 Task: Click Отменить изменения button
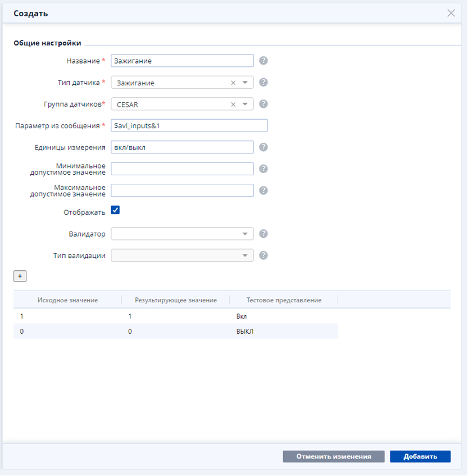click(x=334, y=456)
